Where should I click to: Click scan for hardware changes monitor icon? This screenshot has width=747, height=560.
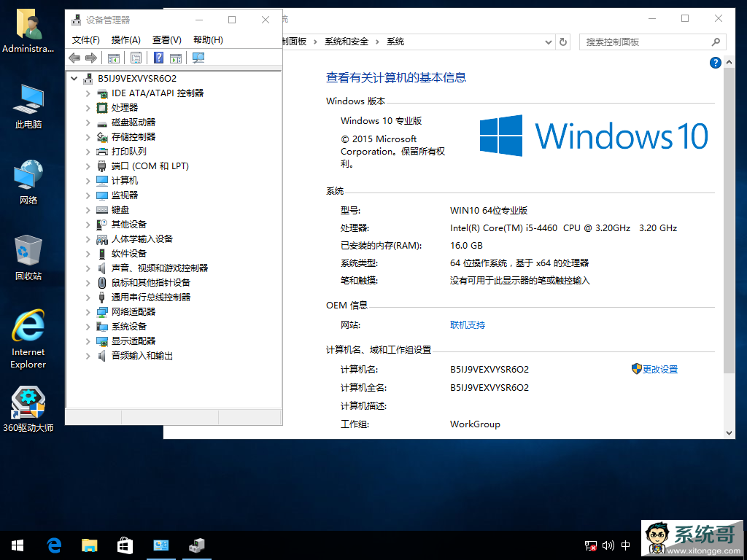[x=198, y=58]
